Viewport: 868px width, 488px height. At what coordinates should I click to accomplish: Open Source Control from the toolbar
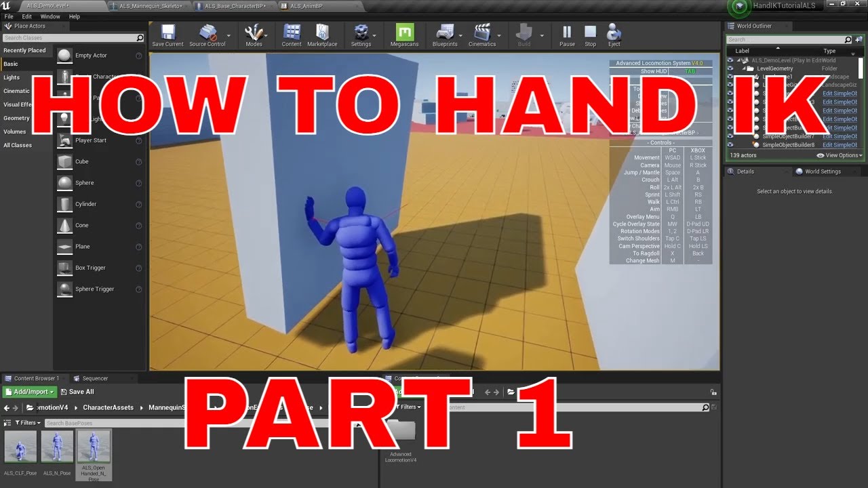click(208, 32)
